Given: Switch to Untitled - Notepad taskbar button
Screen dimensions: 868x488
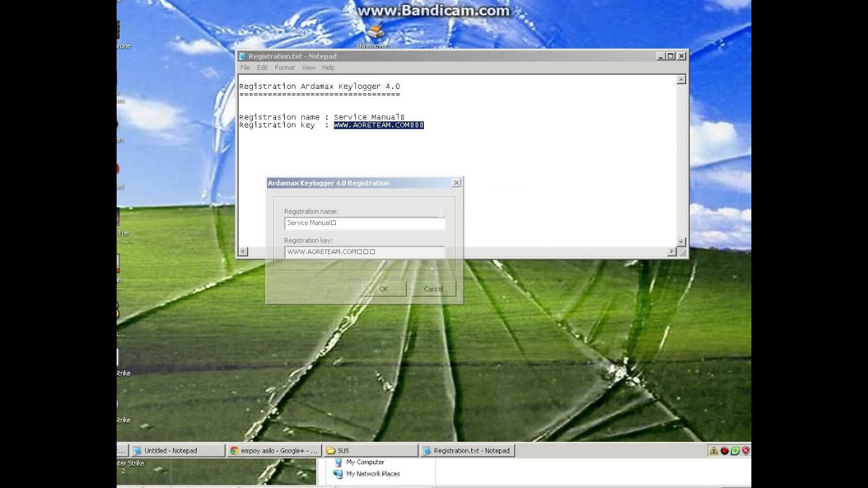Looking at the screenshot, I should (178, 450).
